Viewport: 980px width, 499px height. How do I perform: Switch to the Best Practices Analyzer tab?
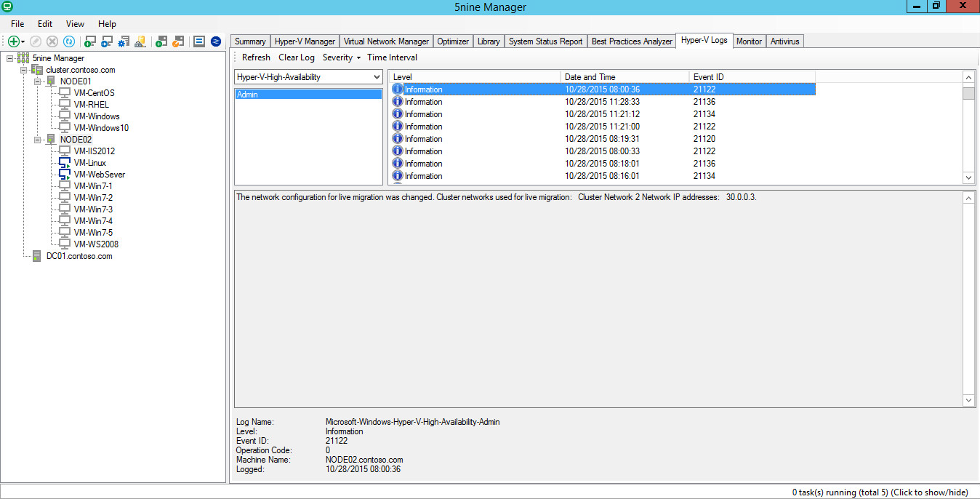(632, 41)
